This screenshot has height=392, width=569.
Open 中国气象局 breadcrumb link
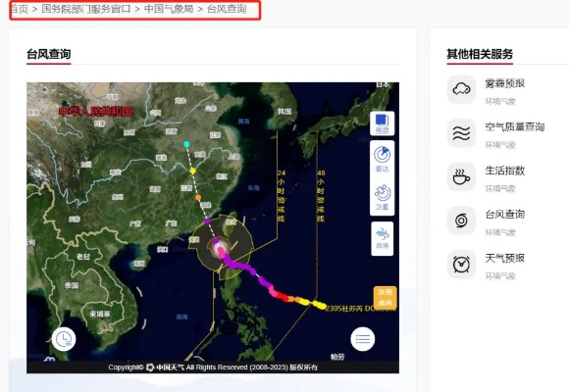click(x=169, y=9)
